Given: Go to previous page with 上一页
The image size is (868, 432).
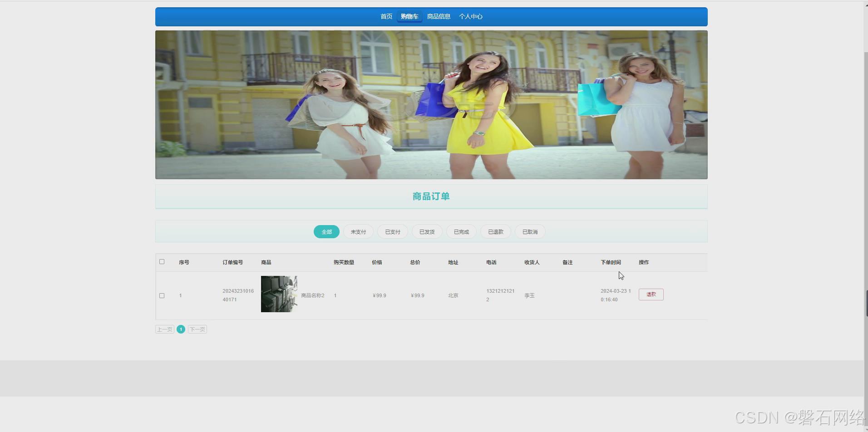Looking at the screenshot, I should (165, 329).
